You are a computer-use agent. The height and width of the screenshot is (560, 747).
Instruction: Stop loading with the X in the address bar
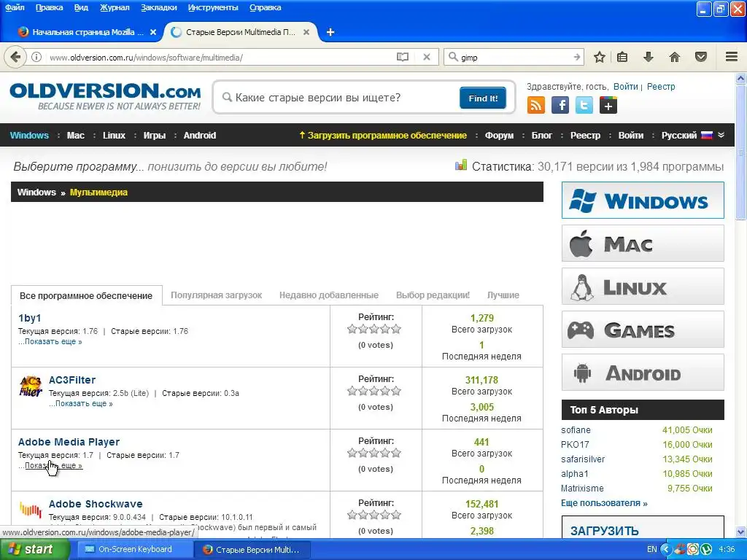[x=427, y=57]
